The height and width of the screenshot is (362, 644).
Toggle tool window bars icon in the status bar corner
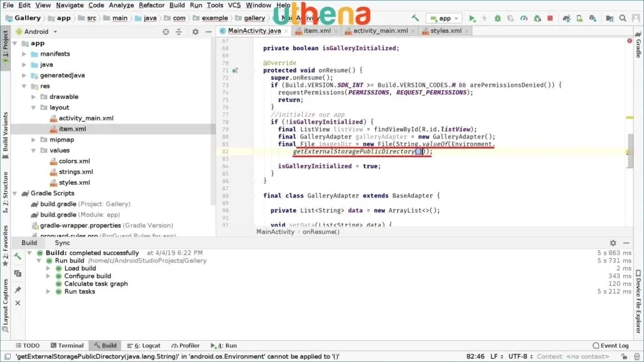tap(8, 356)
